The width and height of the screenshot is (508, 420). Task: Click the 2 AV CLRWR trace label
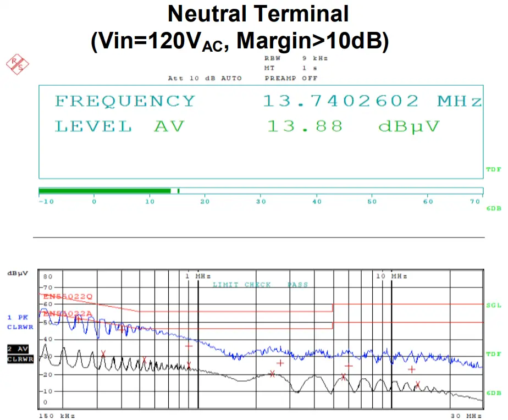click(x=20, y=354)
